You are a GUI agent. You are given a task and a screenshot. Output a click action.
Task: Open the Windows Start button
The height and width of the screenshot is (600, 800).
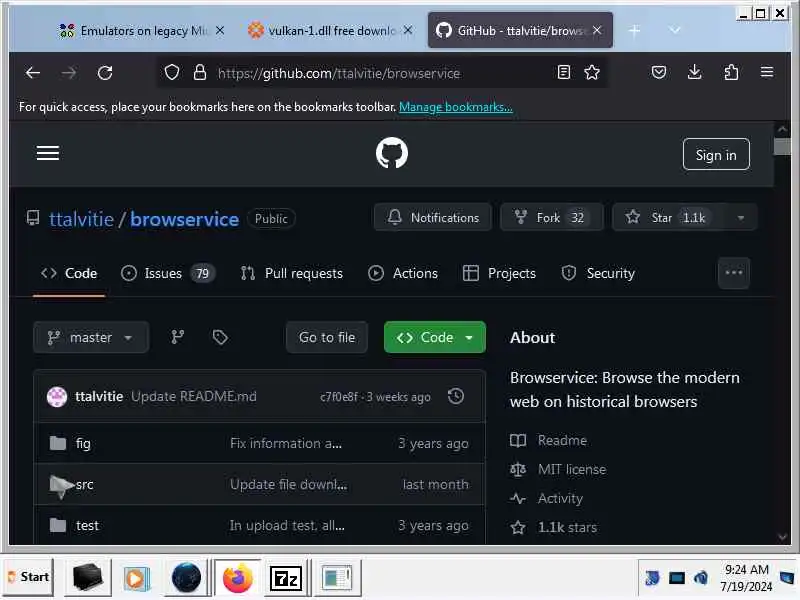29,578
